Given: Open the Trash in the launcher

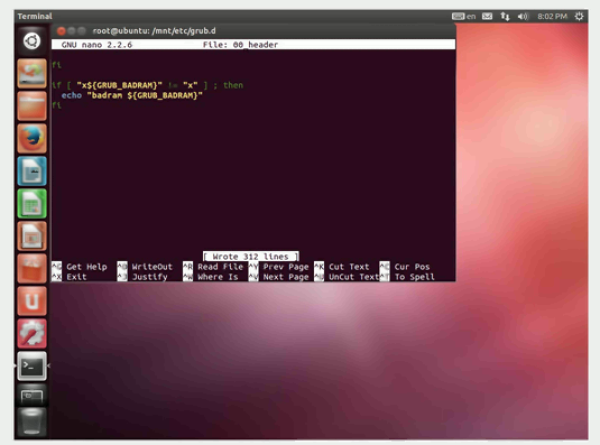Looking at the screenshot, I should point(32,422).
